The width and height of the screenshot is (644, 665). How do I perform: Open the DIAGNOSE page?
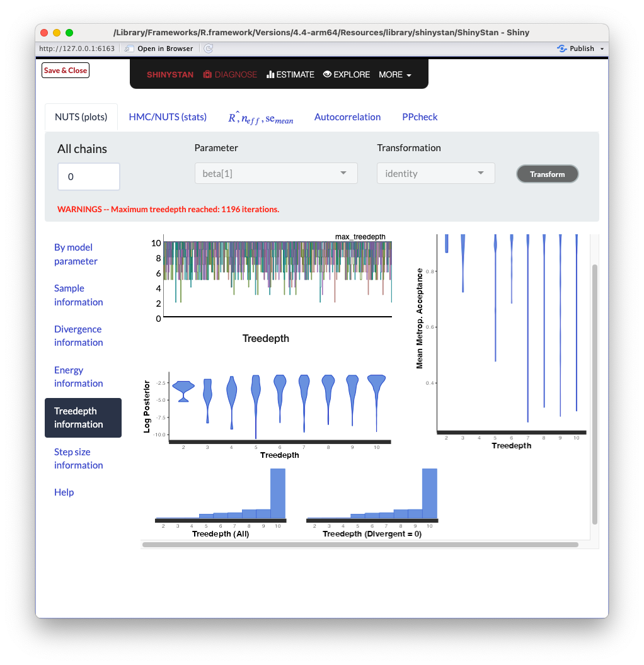click(x=230, y=74)
